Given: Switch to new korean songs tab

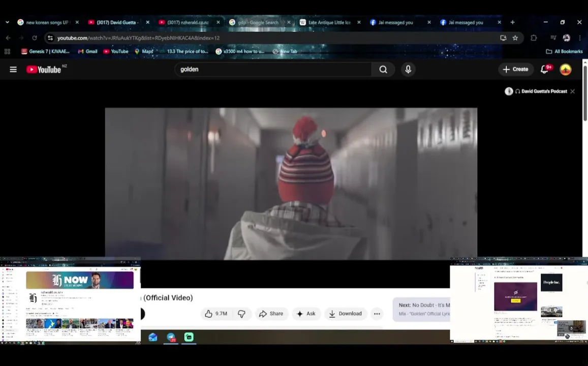Looking at the screenshot, I should (48, 22).
